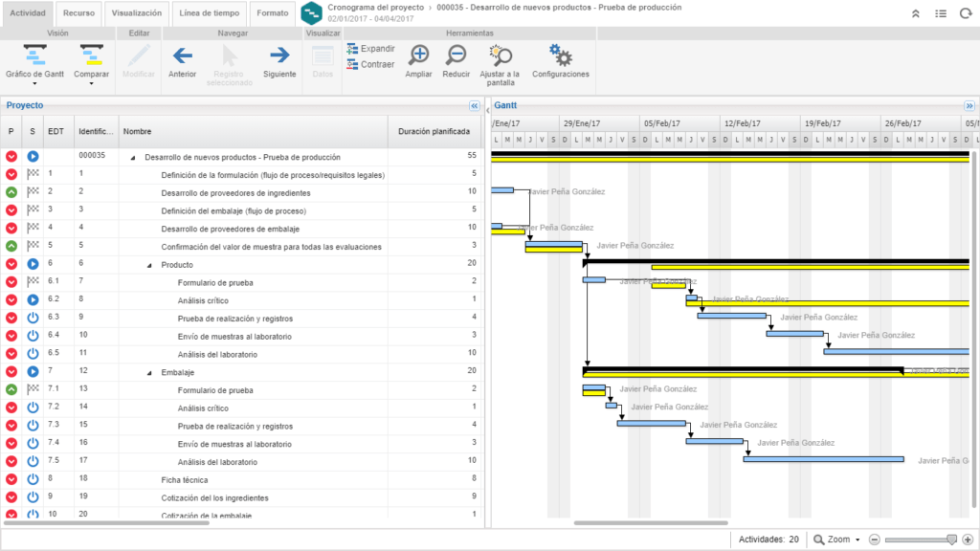This screenshot has height=551, width=980.
Task: Expand the Gantt panel with double arrow
Action: 969,105
